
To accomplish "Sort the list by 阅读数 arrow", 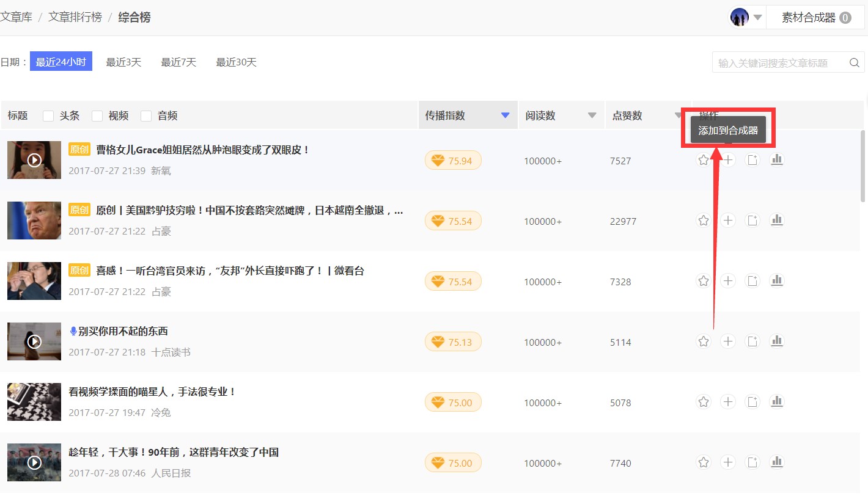I will pyautogui.click(x=592, y=115).
